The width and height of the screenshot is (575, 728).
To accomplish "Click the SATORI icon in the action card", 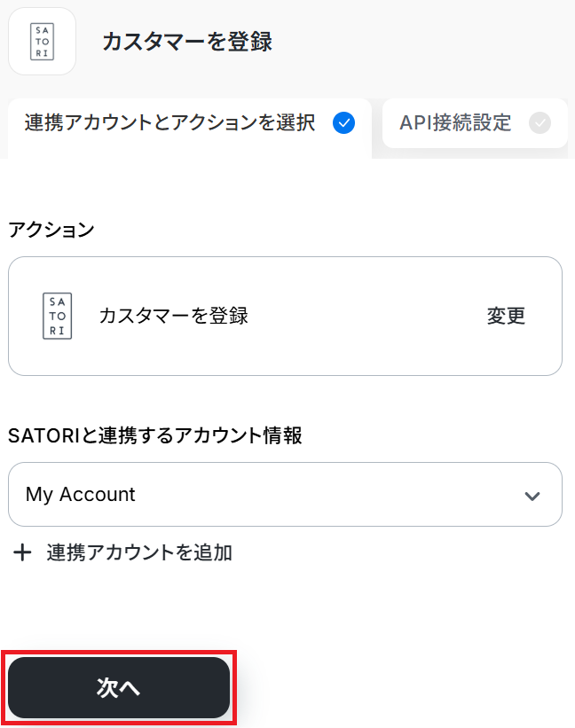I will pyautogui.click(x=58, y=316).
